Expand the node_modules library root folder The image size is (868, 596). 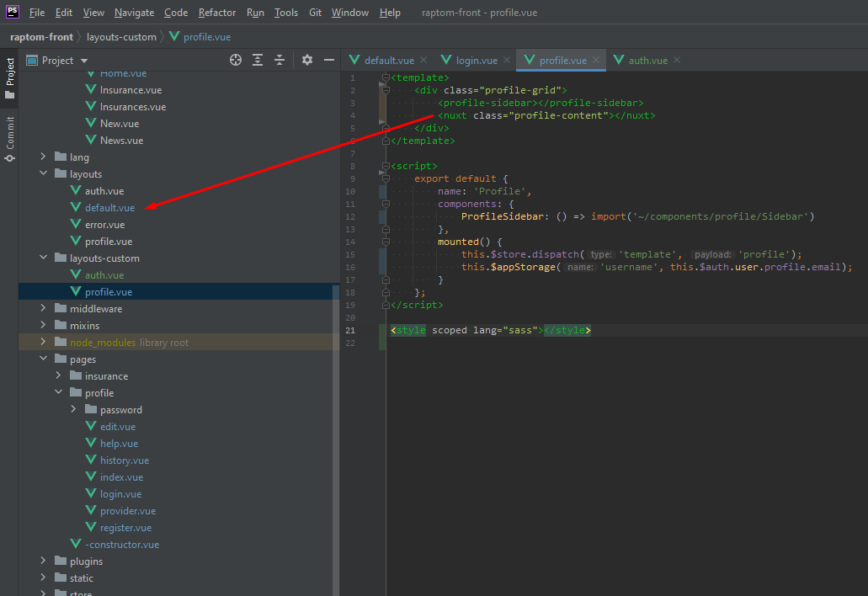(43, 342)
